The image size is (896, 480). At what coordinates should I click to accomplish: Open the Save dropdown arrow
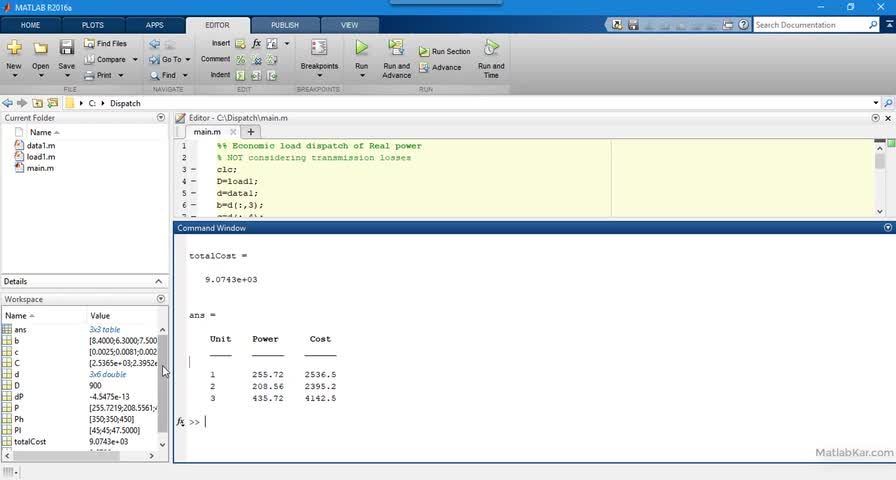point(67,75)
